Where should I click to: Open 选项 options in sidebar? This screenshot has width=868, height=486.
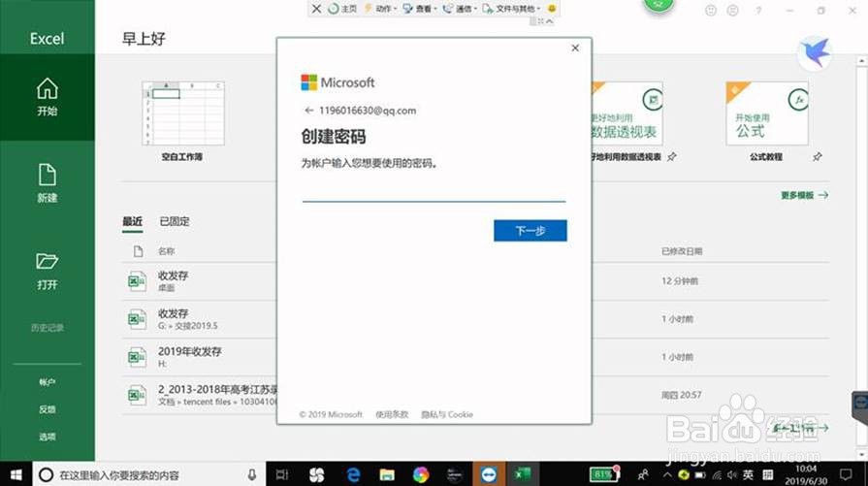[48, 437]
